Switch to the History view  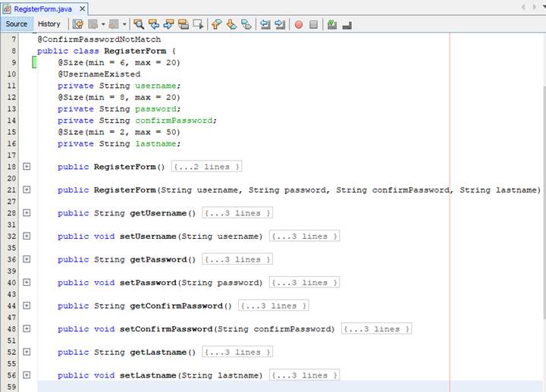coord(49,24)
